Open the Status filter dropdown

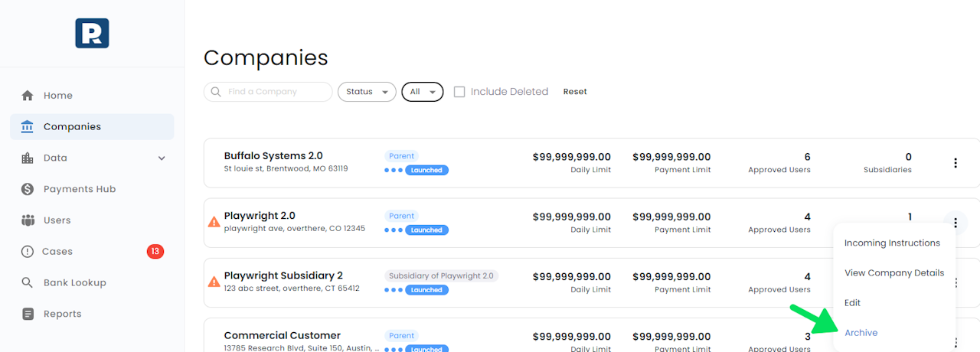point(367,92)
